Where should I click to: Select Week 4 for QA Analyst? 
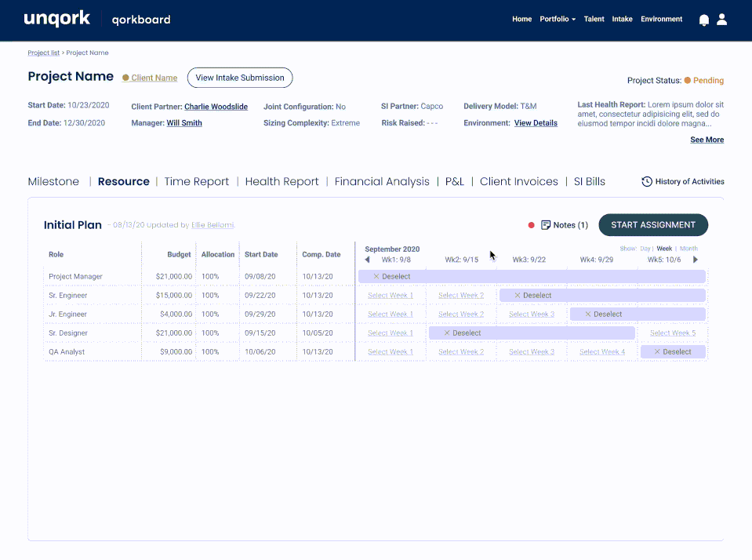[602, 351]
